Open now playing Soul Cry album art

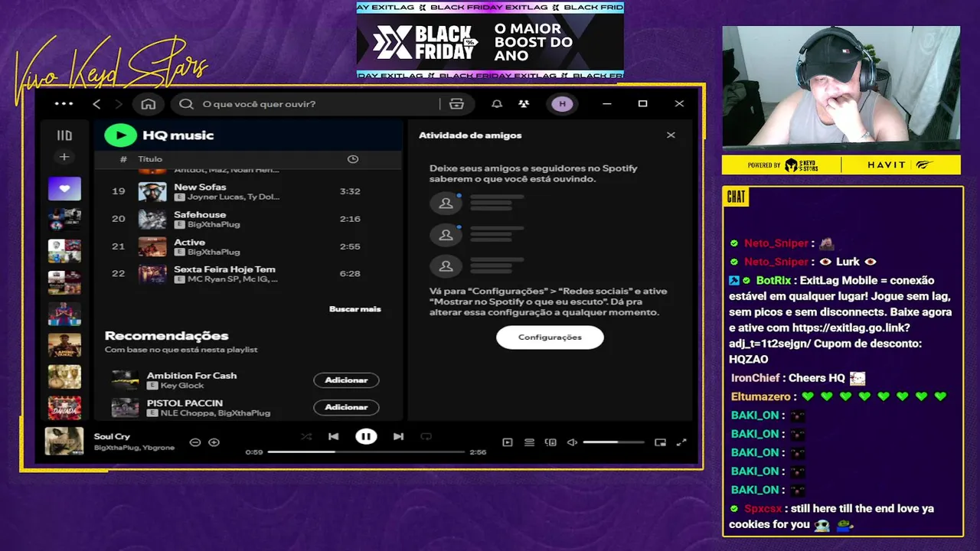(x=64, y=442)
